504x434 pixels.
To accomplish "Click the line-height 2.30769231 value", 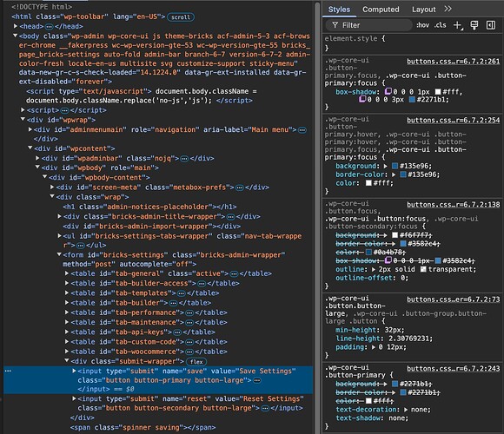I will [x=410, y=339].
